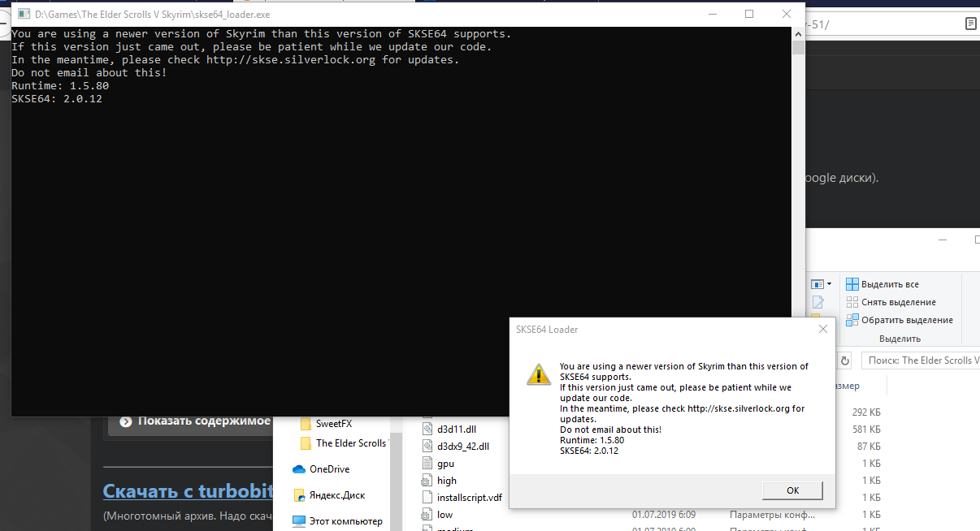This screenshot has width=980, height=531.
Task: Click the Показать содержимое expander button
Action: (195, 421)
